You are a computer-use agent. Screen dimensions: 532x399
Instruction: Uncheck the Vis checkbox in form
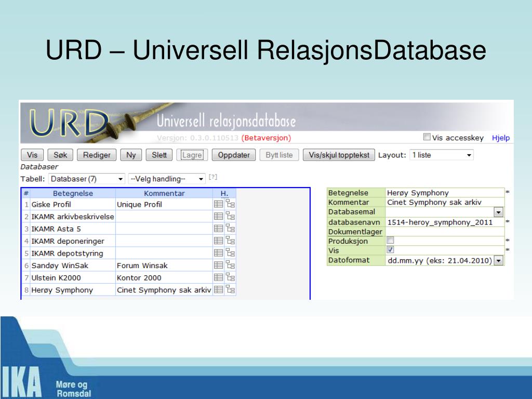click(390, 250)
